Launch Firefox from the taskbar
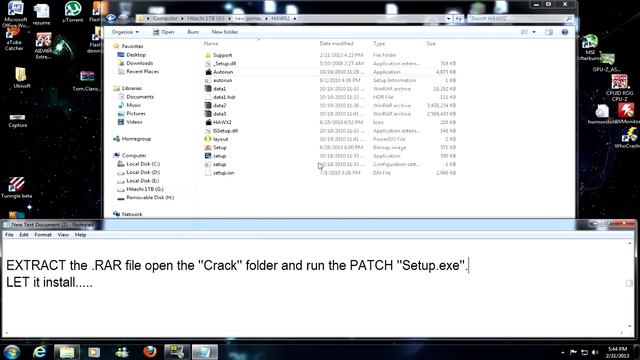 [x=149, y=352]
